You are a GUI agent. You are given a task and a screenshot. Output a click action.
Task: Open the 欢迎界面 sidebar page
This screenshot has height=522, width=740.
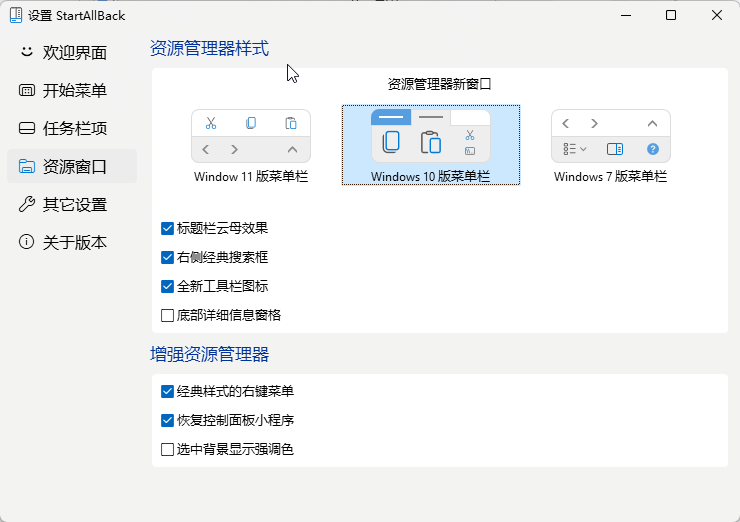(x=72, y=52)
